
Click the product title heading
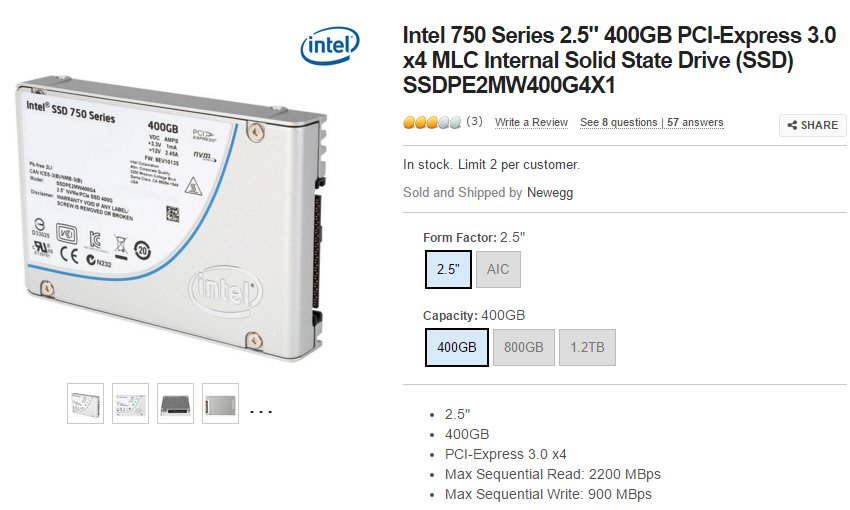[619, 60]
